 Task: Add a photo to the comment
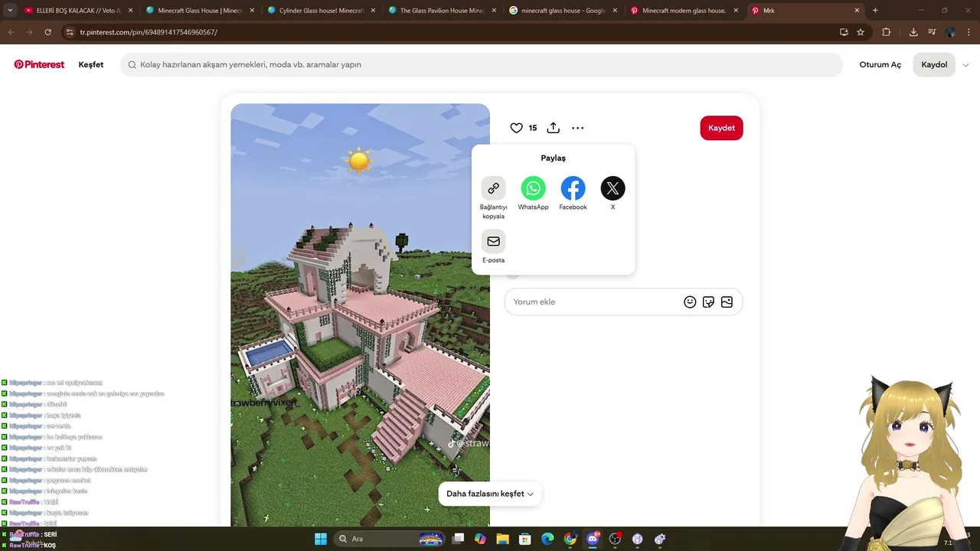coord(727,302)
